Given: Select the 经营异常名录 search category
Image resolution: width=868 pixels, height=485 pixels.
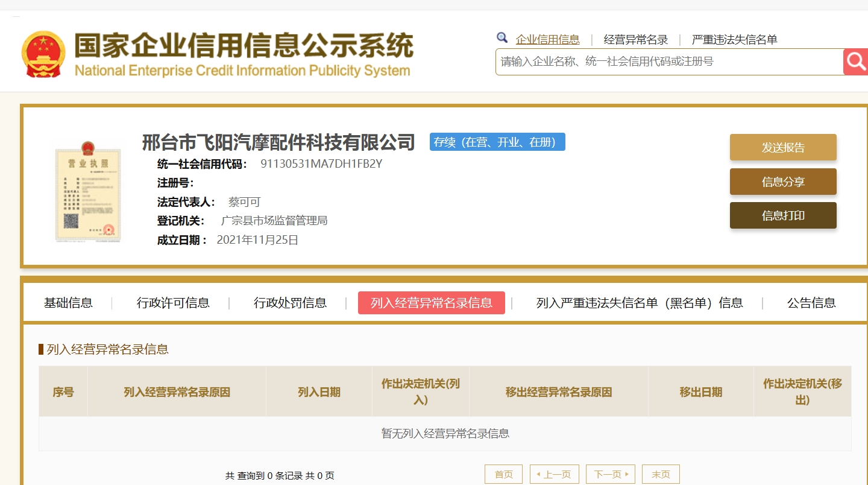Looking at the screenshot, I should pyautogui.click(x=636, y=40).
